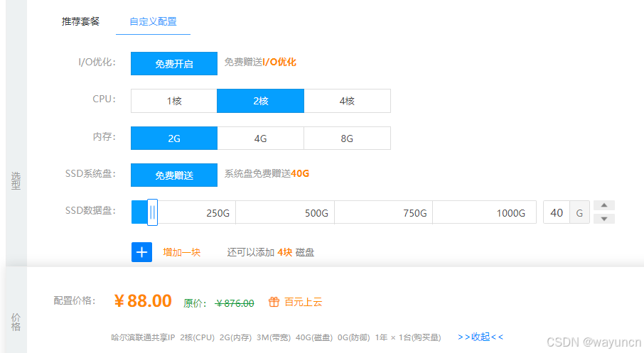Click the ￥88.00 configuration price
Image resolution: width=644 pixels, height=353 pixels.
click(143, 301)
